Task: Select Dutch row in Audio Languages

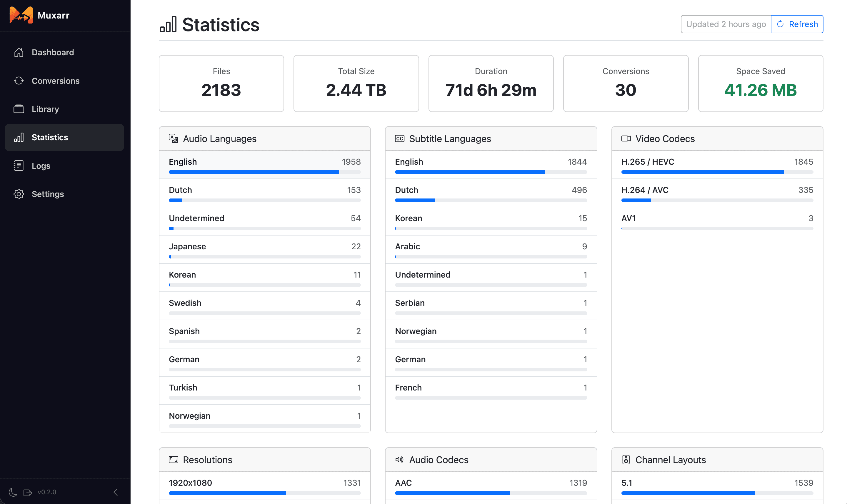Action: pyautogui.click(x=265, y=193)
